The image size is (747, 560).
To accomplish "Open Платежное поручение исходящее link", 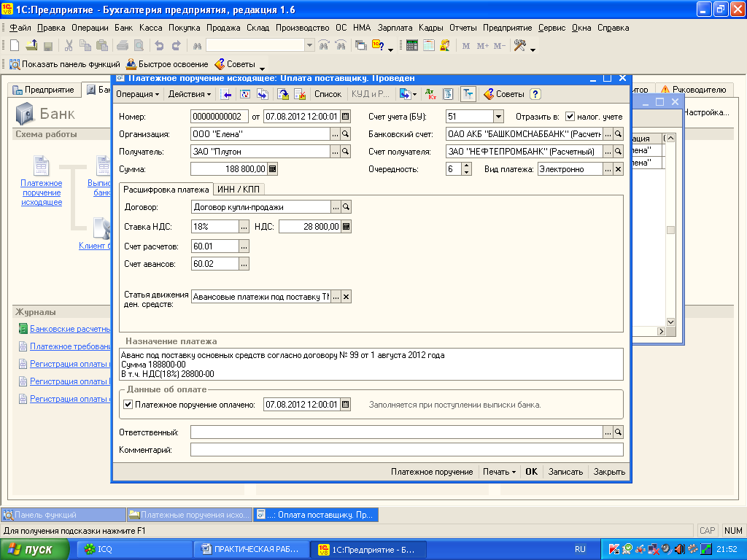I will click(42, 192).
